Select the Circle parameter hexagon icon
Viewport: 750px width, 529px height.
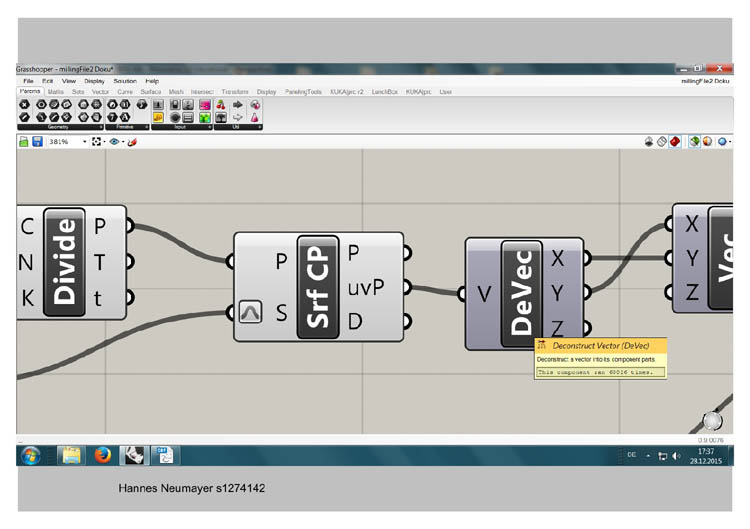point(42,104)
